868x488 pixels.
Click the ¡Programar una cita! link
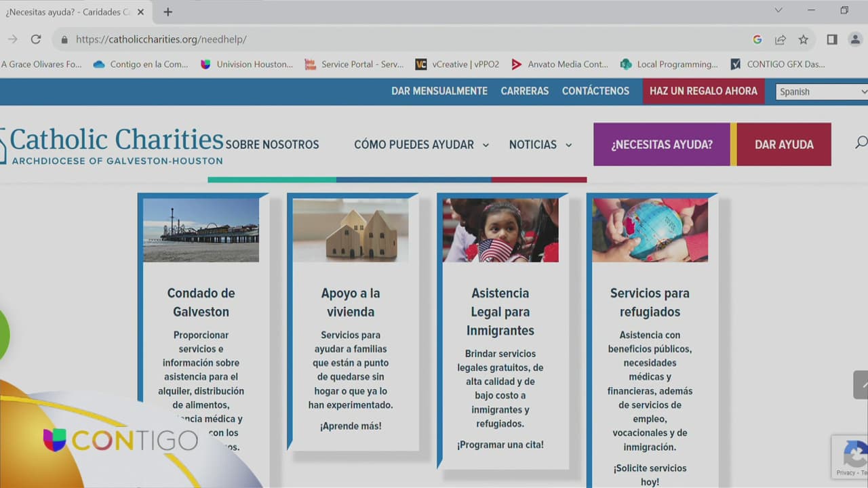[500, 445]
